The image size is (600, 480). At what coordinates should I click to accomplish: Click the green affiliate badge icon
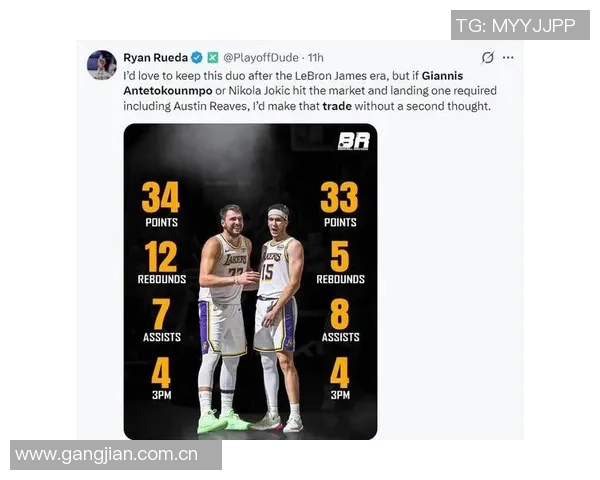click(213, 58)
